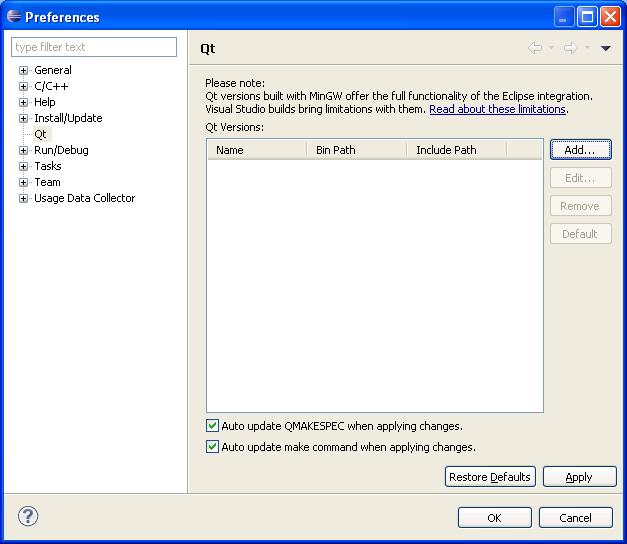Expand the General tree node
627x544 pixels.
[x=24, y=71]
